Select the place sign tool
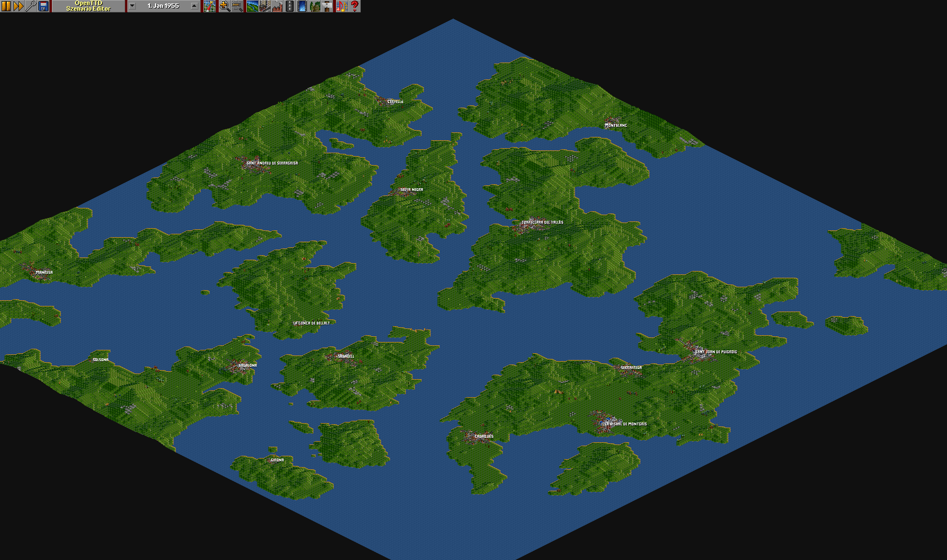Screen dimensions: 947x560 [327, 6]
